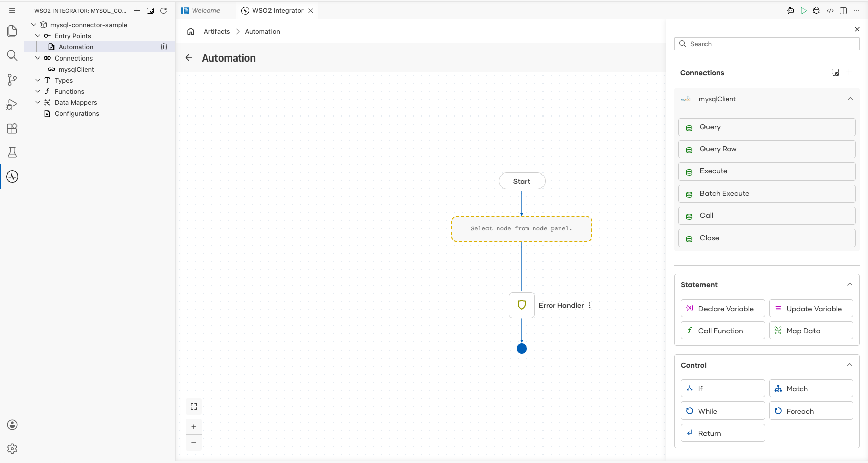The height and width of the screenshot is (463, 868).
Task: Zoom in the diagram with plus
Action: click(x=194, y=427)
